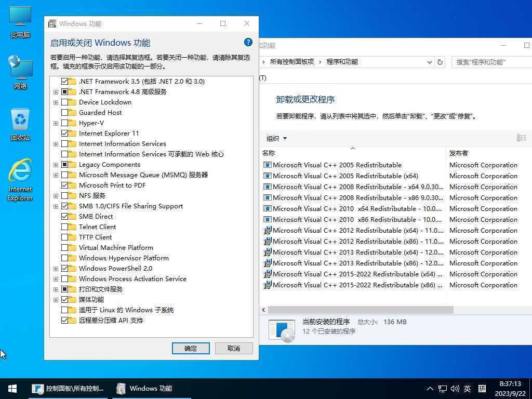Click the 英 input language indicator

[467, 389]
